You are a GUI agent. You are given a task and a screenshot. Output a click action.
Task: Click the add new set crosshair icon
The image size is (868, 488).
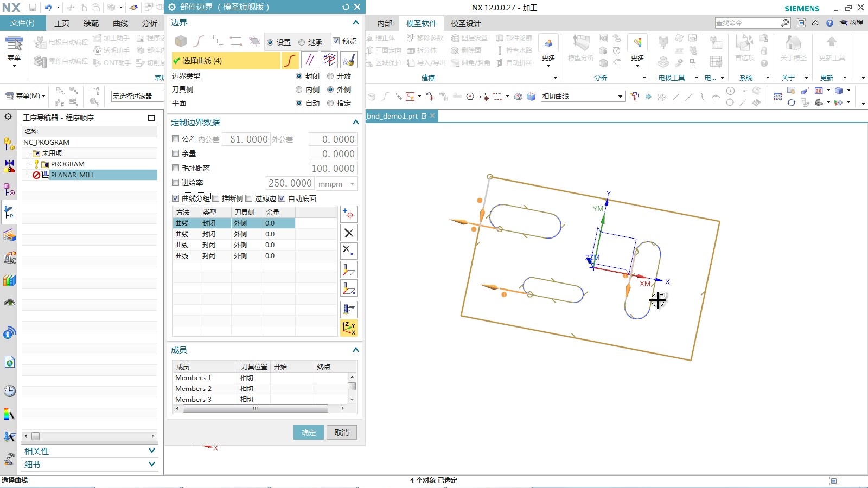coord(349,214)
